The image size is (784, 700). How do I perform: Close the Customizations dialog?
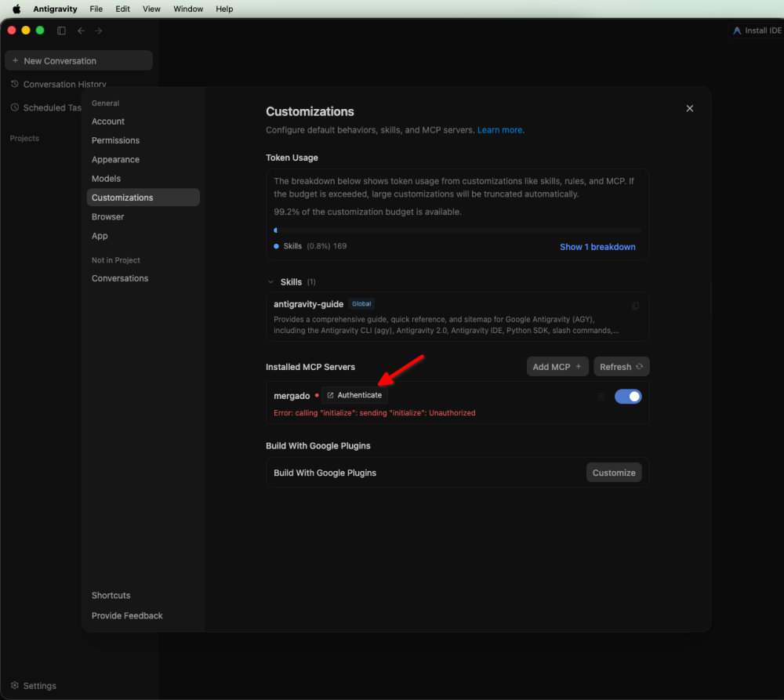689,108
